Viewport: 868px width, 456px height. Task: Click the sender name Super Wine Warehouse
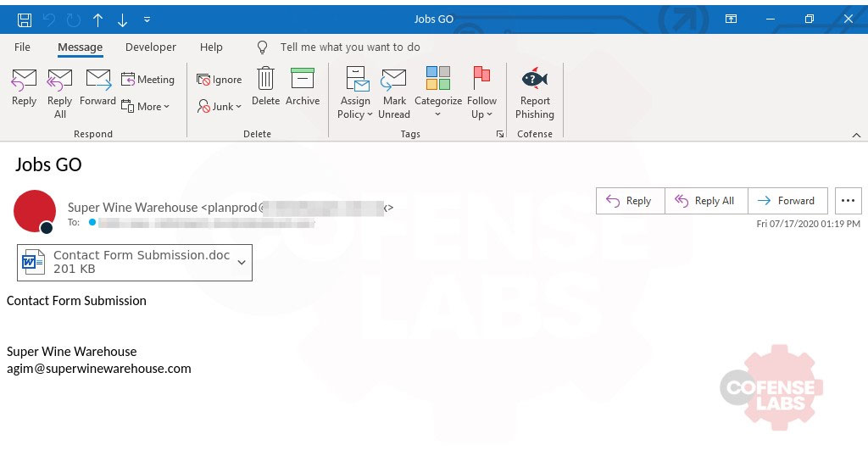[132, 208]
